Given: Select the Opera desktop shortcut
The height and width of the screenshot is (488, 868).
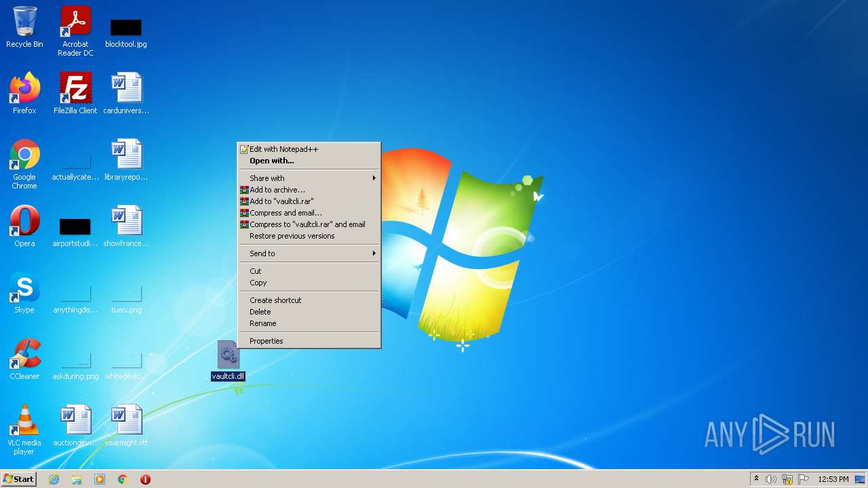Looking at the screenshot, I should [x=24, y=226].
